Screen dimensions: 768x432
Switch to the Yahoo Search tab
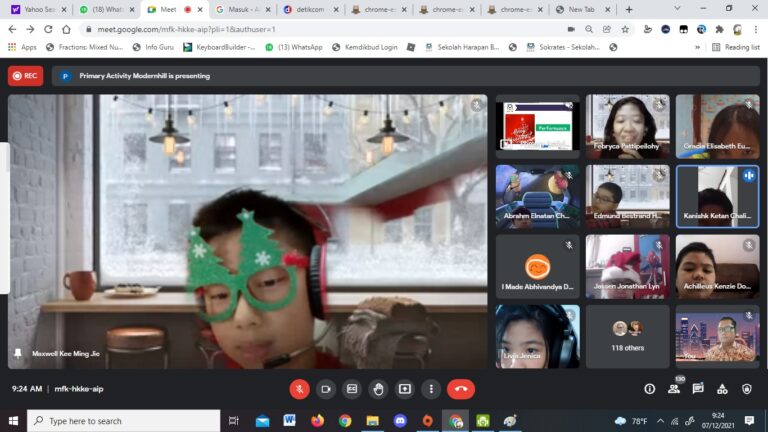point(37,9)
